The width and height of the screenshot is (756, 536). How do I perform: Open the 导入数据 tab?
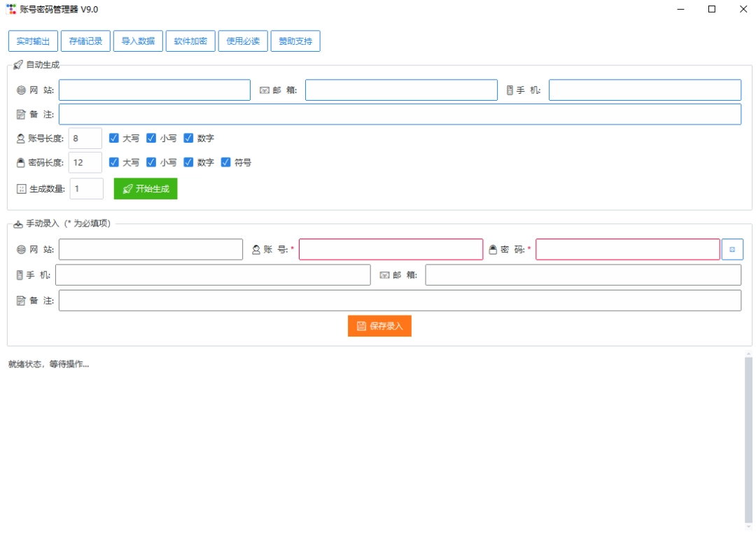[x=138, y=41]
